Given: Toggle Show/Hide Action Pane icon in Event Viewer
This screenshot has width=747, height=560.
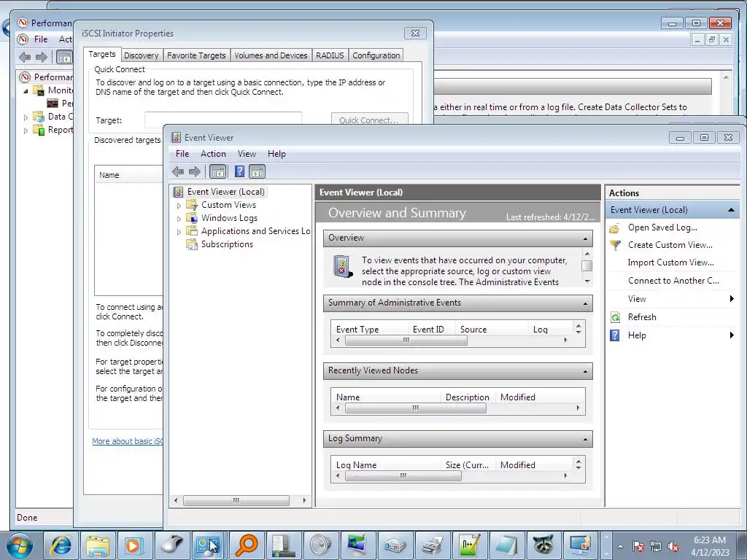Looking at the screenshot, I should [258, 171].
